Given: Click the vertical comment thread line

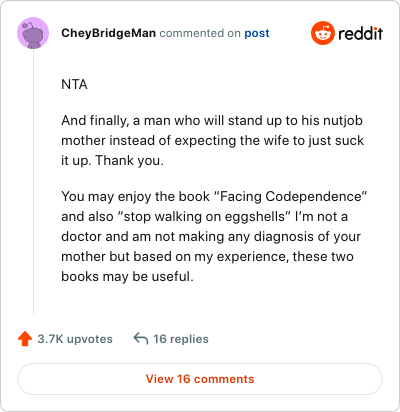Looking at the screenshot, I should coord(33,182).
